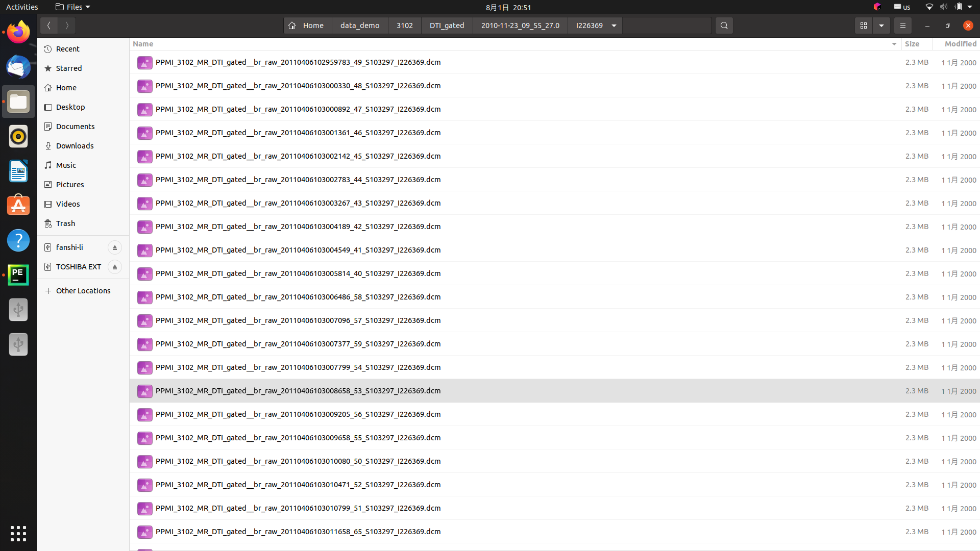Open Downloads in the sidebar
980x551 pixels.
(x=75, y=146)
